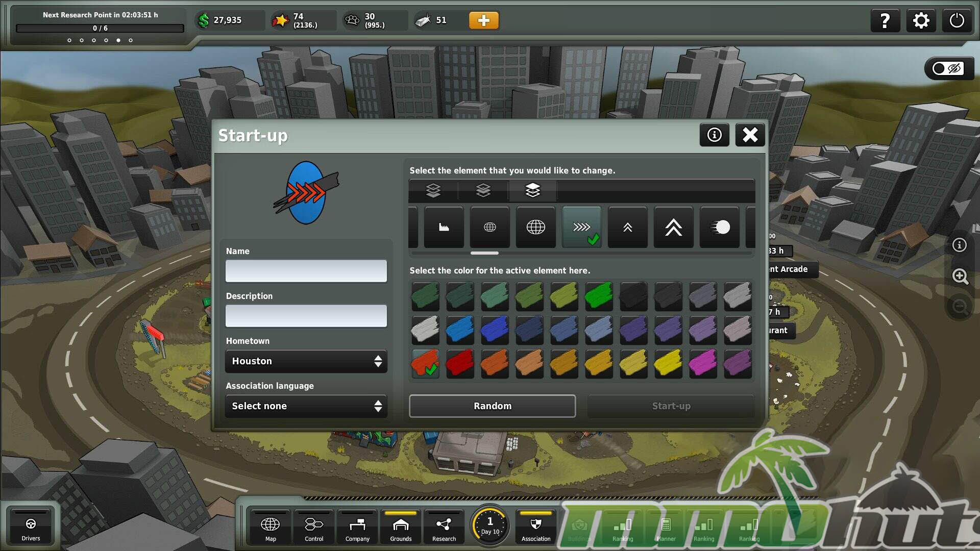Choose the flying ball logo element

tap(720, 228)
